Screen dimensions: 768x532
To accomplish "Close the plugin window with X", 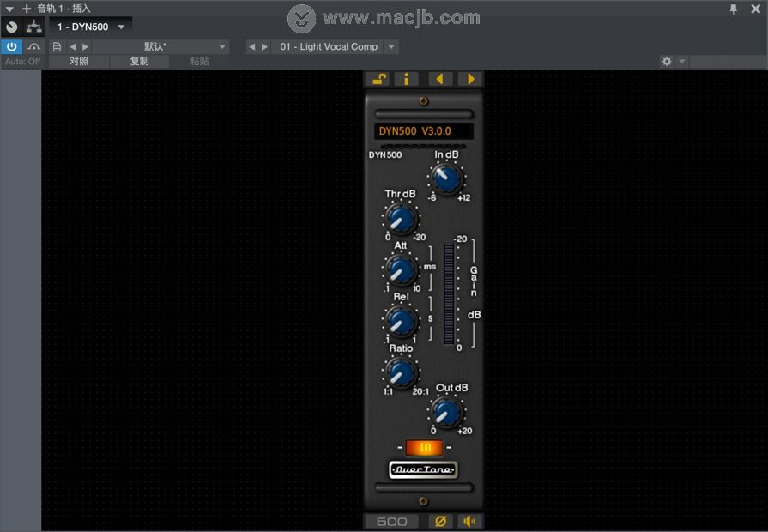I will (x=756, y=9).
